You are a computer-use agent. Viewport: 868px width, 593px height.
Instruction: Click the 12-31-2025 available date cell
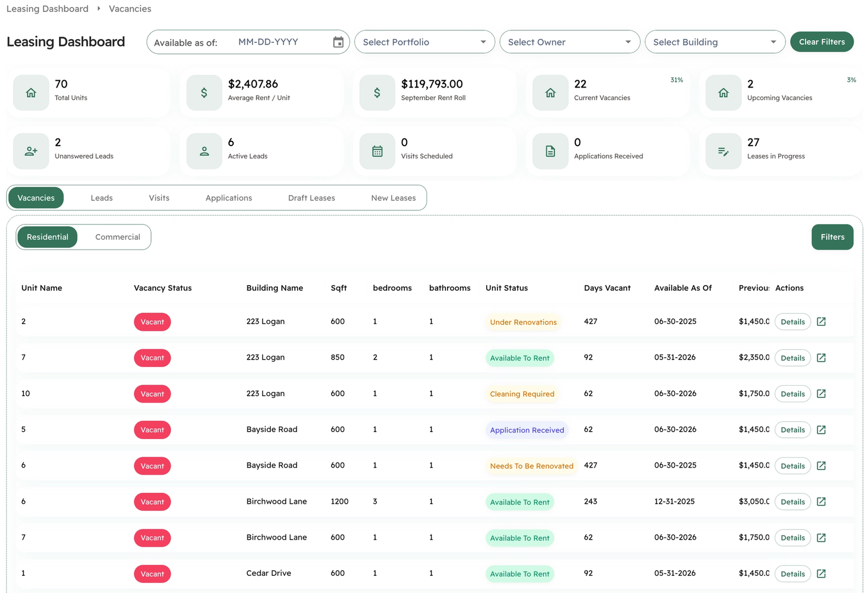674,501
